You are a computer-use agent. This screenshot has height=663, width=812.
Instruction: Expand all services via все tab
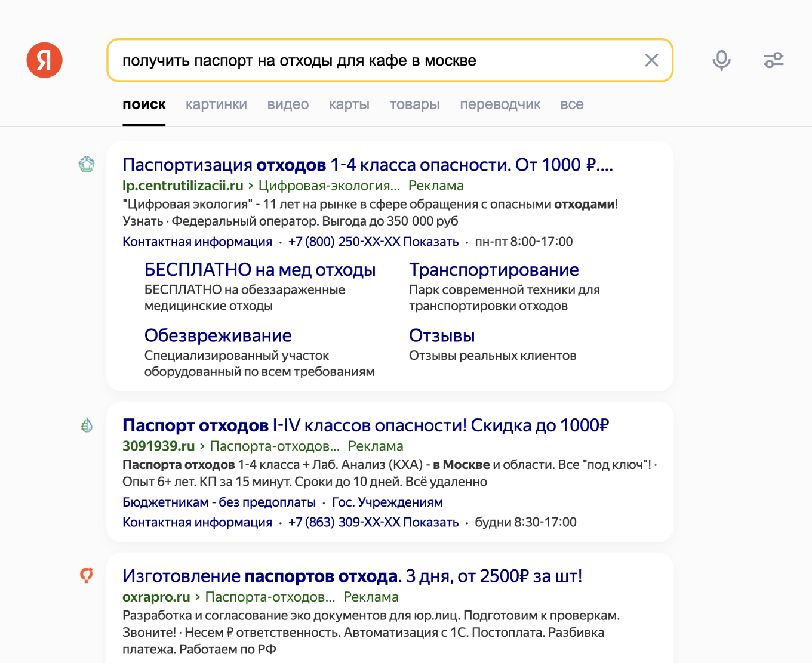571,104
